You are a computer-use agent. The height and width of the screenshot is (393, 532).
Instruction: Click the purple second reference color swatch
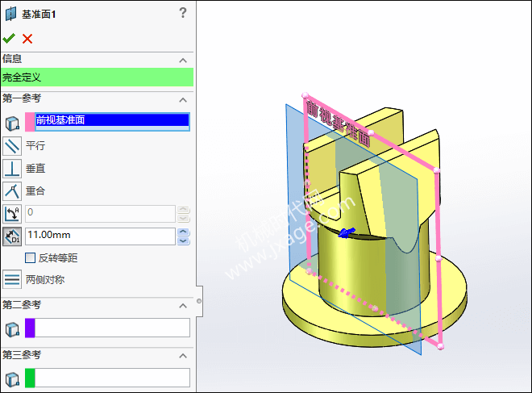coord(30,328)
